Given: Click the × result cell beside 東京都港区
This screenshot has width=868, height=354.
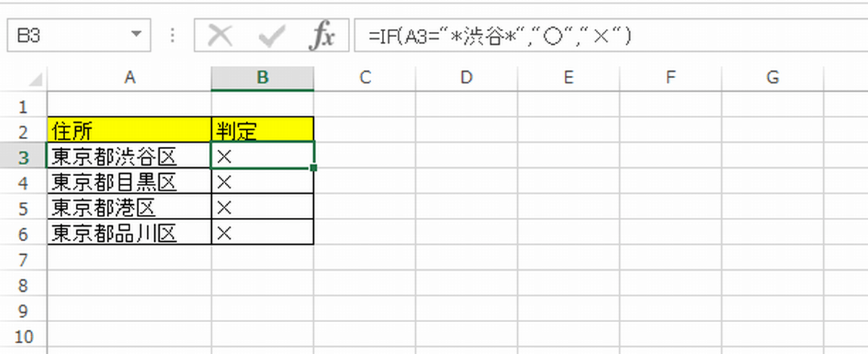Looking at the screenshot, I should tap(263, 208).
